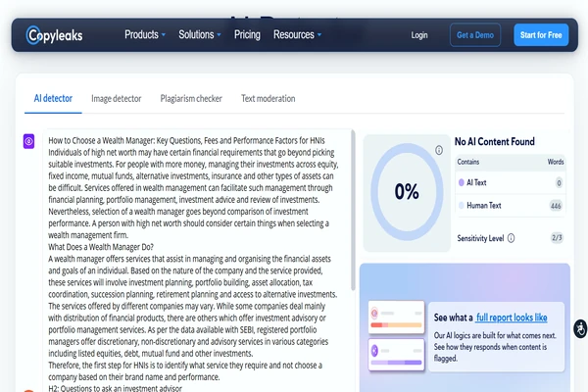Open the accessibility widget icon
This screenshot has width=588, height=392.
click(580, 329)
